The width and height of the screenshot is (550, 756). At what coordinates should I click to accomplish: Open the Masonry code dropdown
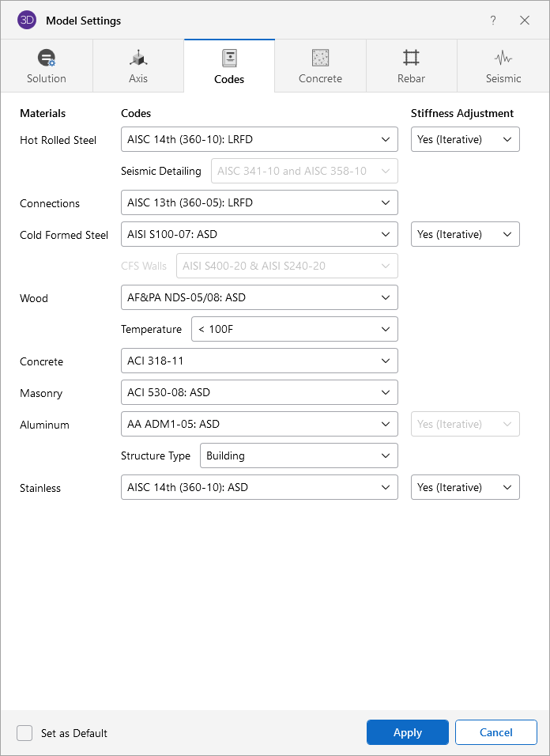[x=259, y=392]
